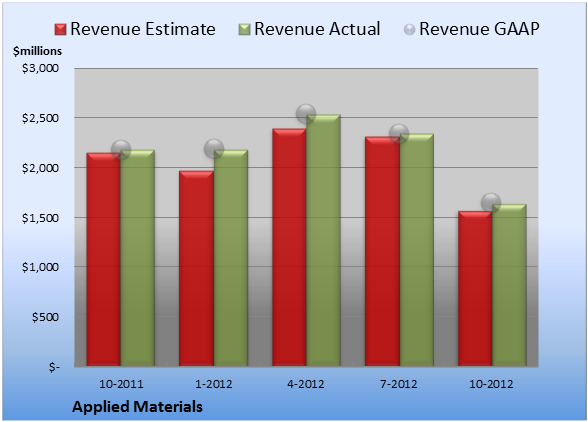Select the red estimate bar for 1-2012
The width and height of the screenshot is (588, 422).
point(196,268)
